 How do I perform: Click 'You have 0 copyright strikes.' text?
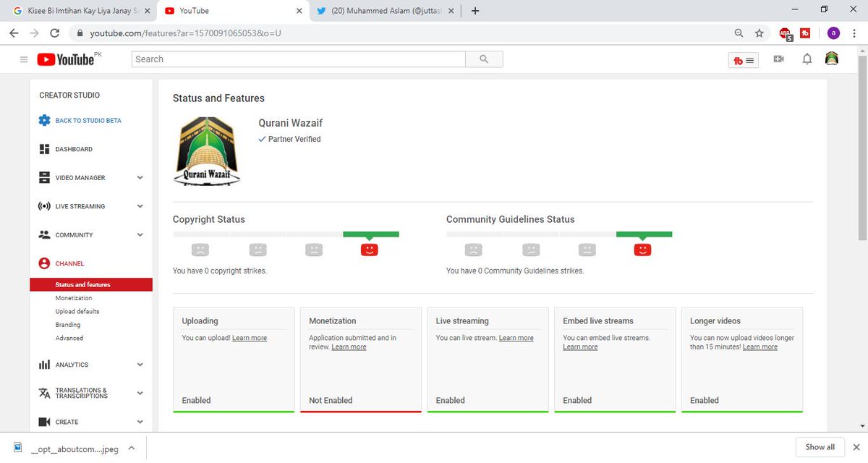220,271
